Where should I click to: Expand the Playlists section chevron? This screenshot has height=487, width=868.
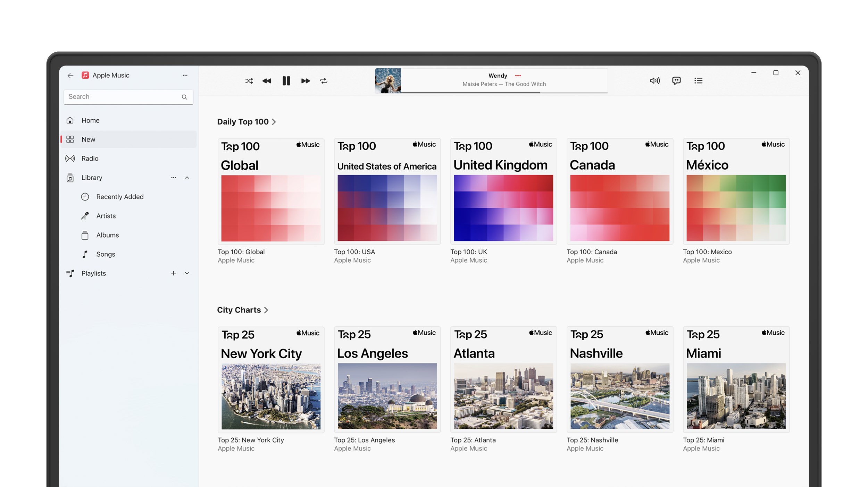(187, 273)
